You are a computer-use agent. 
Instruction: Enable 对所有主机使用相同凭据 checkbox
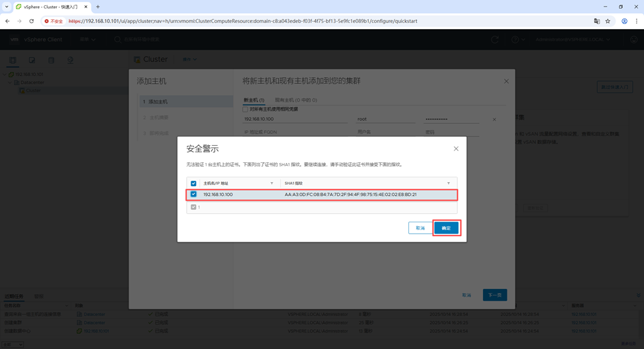pos(245,110)
